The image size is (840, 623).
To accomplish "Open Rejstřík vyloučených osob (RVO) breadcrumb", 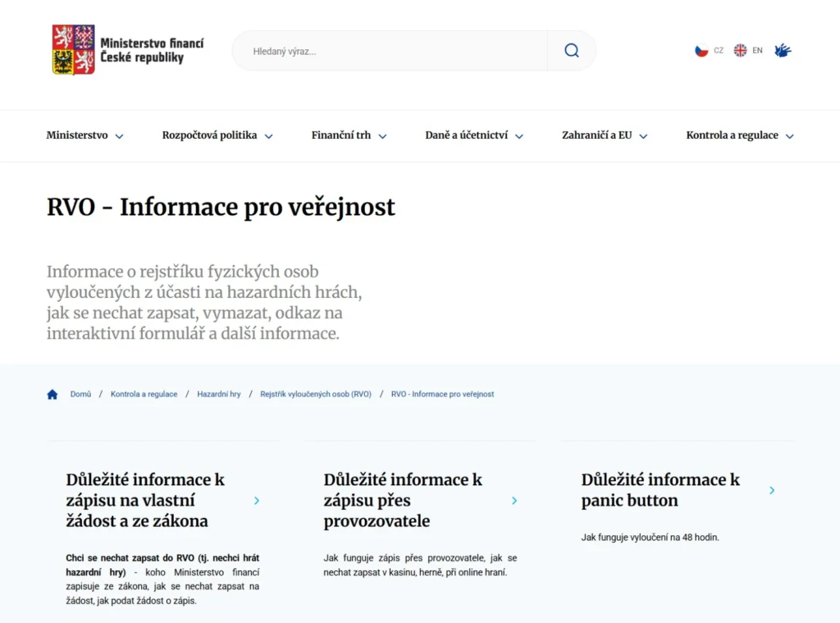I will click(x=316, y=395).
